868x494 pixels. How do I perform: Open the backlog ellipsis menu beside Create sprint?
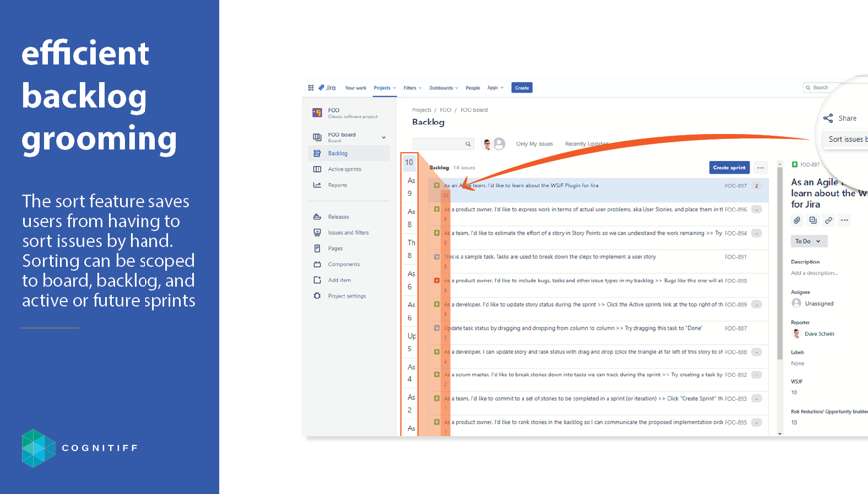click(761, 167)
